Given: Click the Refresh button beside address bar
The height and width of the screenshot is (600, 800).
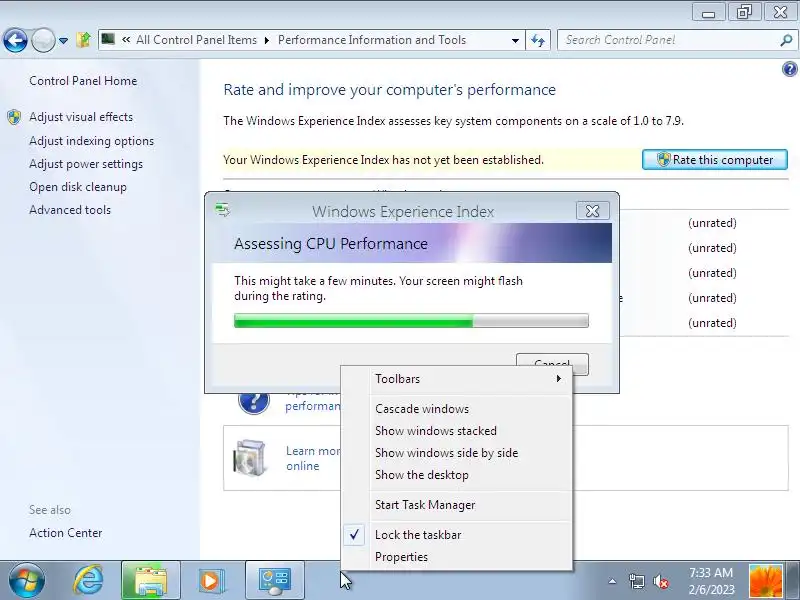Looking at the screenshot, I should 538,40.
